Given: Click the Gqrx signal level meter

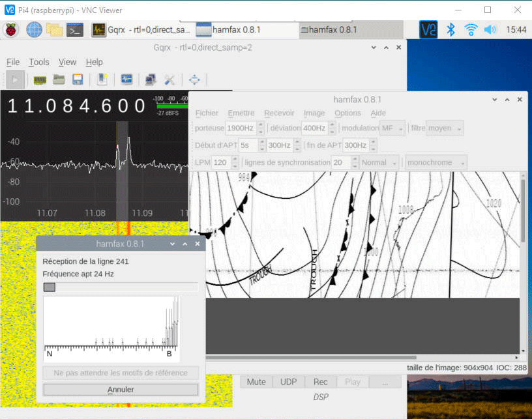Looking at the screenshot, I should click(x=171, y=106).
